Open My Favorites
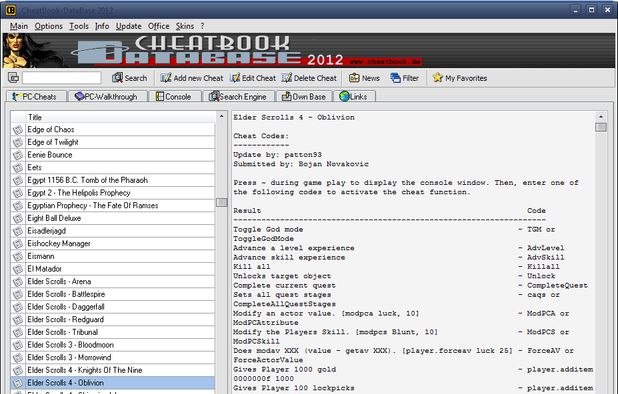Screen dimensions: 618x394 (460, 78)
